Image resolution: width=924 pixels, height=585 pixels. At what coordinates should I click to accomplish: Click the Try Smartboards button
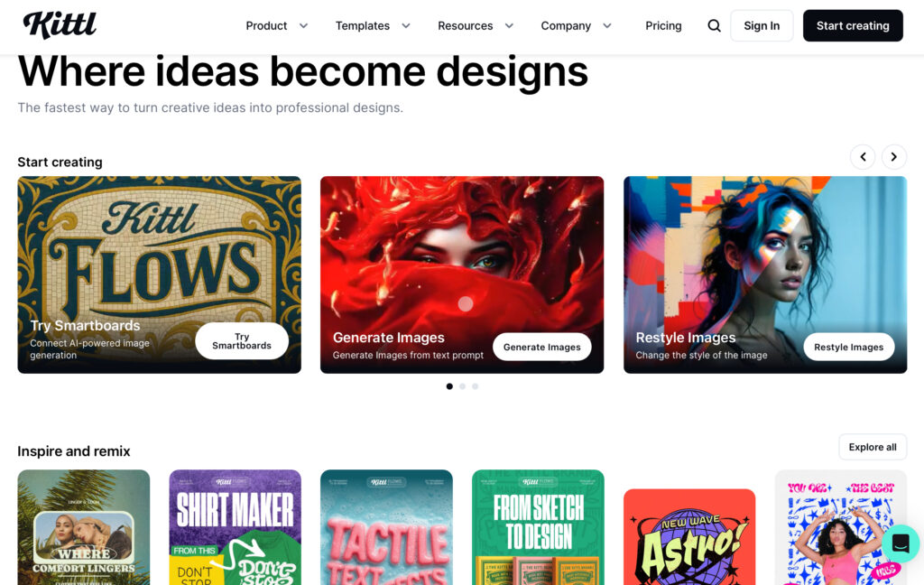point(242,341)
